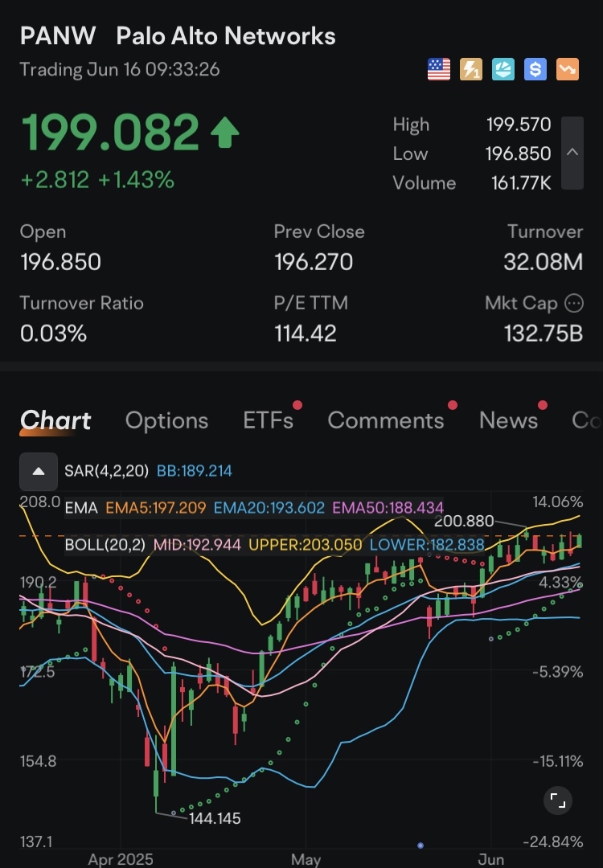Tap the Jun date axis label

[490, 859]
